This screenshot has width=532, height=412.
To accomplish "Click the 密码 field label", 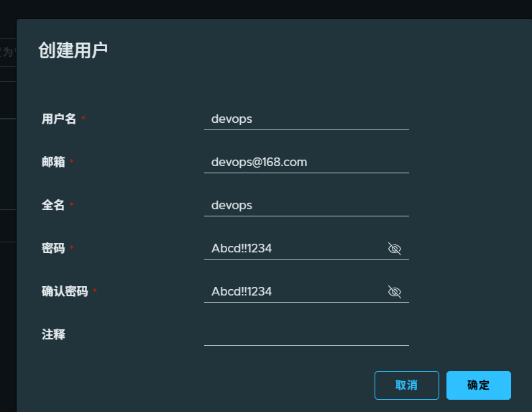I will click(53, 248).
